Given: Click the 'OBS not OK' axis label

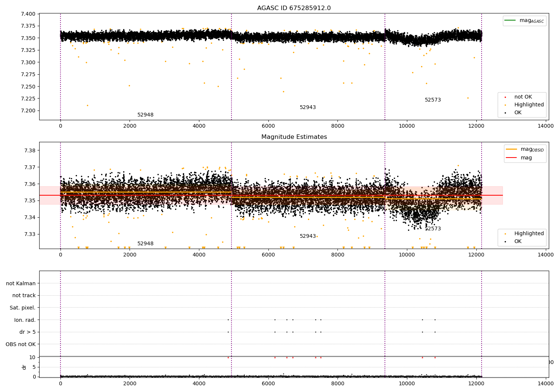Looking at the screenshot, I should pyautogui.click(x=21, y=344).
